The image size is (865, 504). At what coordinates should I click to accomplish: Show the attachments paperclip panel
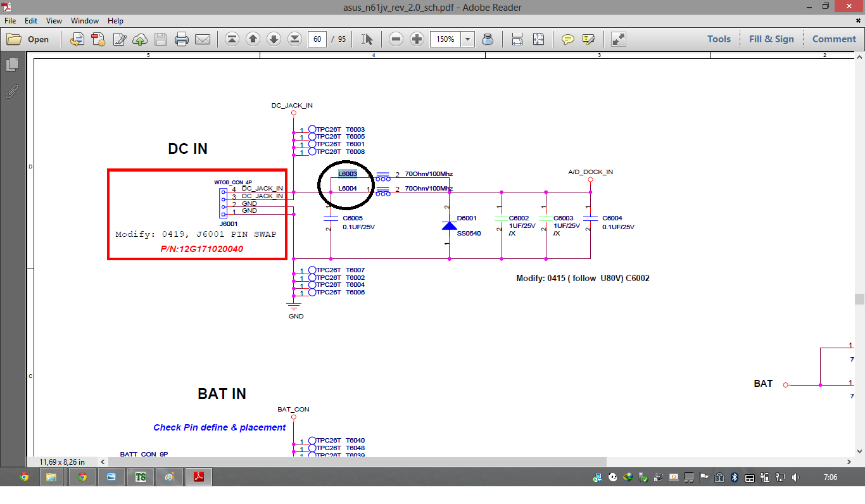(x=11, y=92)
